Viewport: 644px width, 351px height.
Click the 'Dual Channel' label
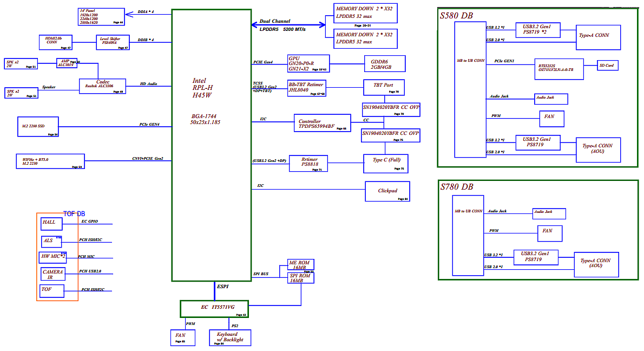pyautogui.click(x=275, y=21)
